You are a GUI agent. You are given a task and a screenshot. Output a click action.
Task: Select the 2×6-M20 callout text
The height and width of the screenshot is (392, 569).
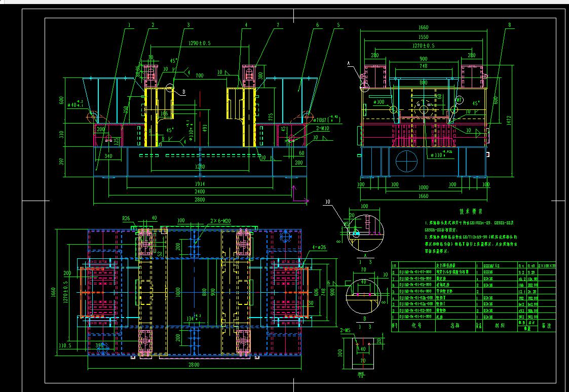[220, 221]
